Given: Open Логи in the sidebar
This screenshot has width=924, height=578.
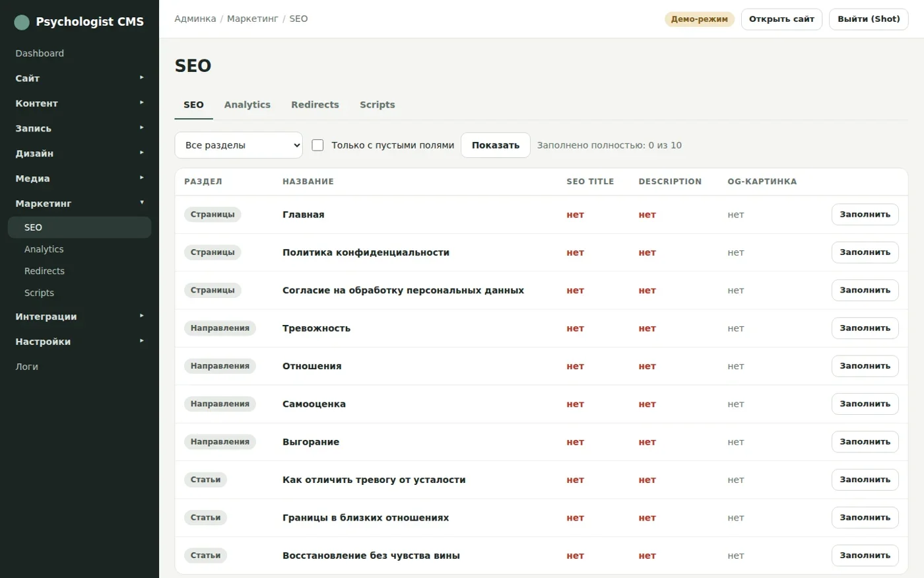Looking at the screenshot, I should [x=79, y=367].
